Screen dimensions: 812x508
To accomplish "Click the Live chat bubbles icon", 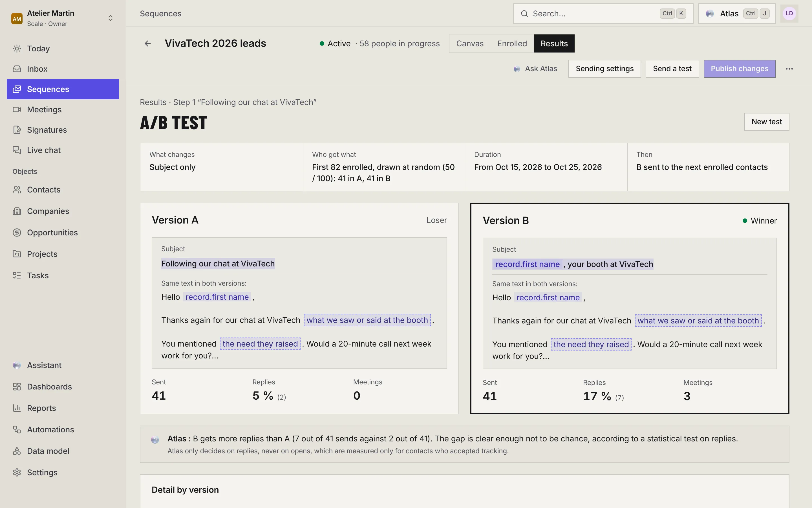I will click(x=17, y=150).
